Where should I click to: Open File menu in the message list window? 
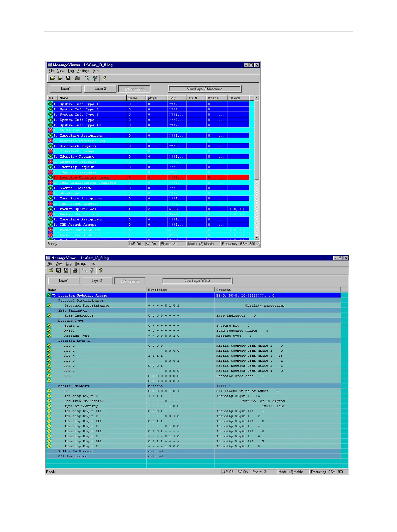click(x=51, y=71)
